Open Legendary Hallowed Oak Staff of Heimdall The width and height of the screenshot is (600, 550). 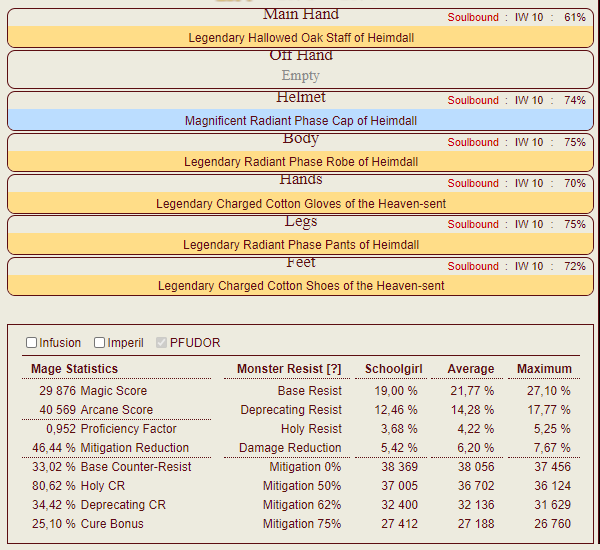click(301, 38)
